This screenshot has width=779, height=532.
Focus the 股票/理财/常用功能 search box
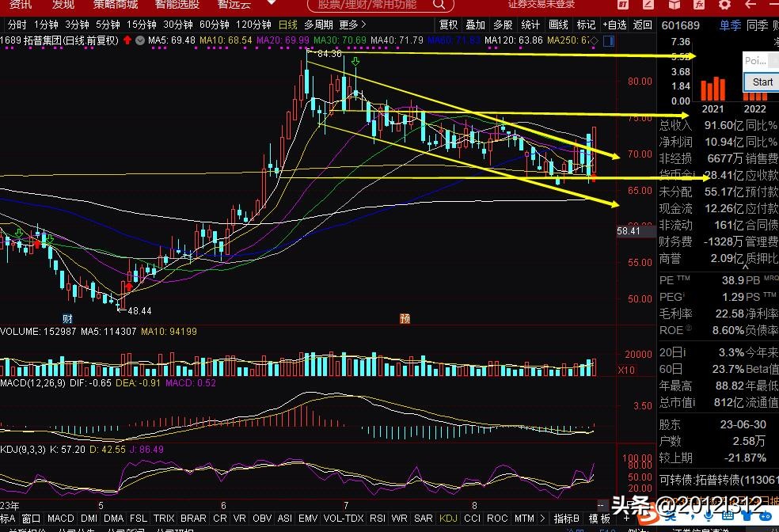pos(381,5)
